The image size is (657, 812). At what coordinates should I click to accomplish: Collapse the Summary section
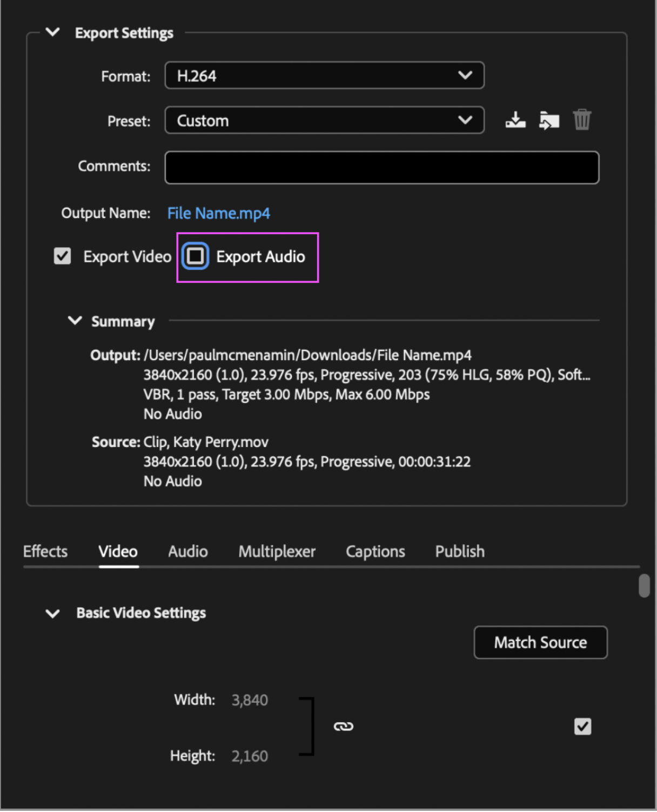(x=75, y=321)
